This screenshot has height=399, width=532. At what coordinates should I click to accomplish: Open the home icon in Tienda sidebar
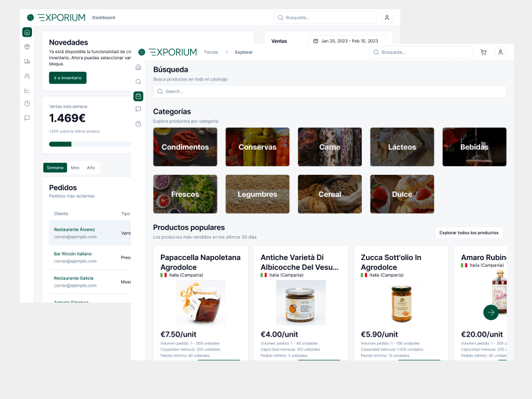[138, 67]
